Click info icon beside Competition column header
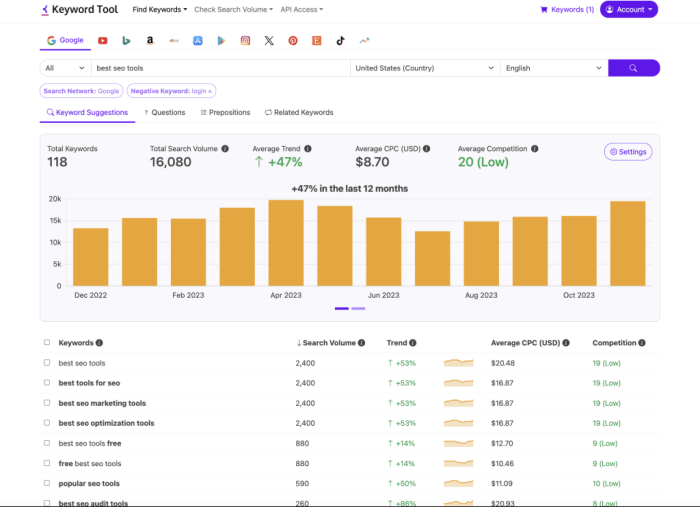The image size is (700, 507). 642,343
